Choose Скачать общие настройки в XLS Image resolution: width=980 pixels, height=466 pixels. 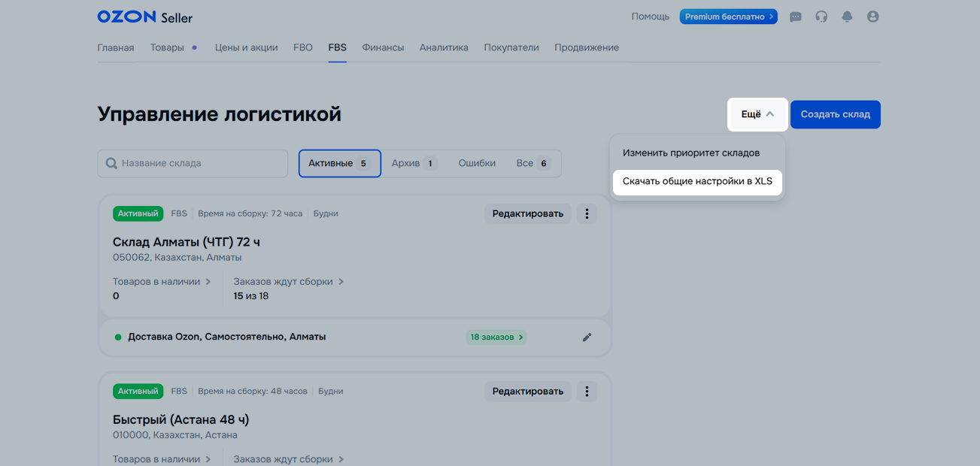697,181
